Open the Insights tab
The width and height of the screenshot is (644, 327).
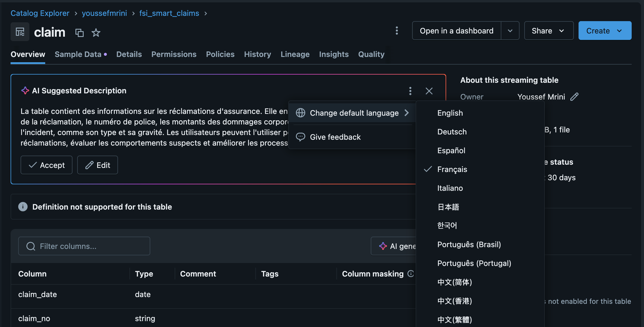coord(334,54)
